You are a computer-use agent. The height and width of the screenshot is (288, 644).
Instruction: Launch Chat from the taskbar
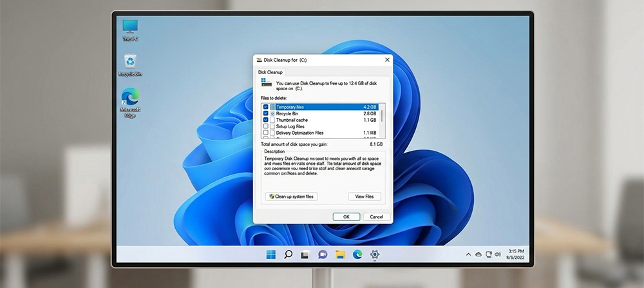coord(323,254)
